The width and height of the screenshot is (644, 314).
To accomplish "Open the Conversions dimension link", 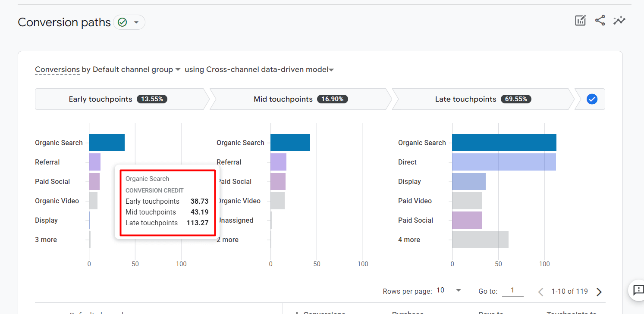I will tap(57, 69).
